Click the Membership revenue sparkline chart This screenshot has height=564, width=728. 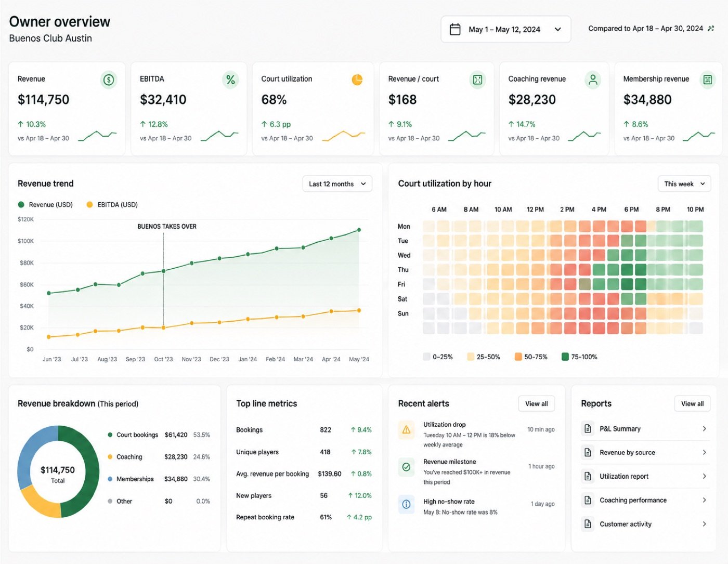pyautogui.click(x=699, y=136)
